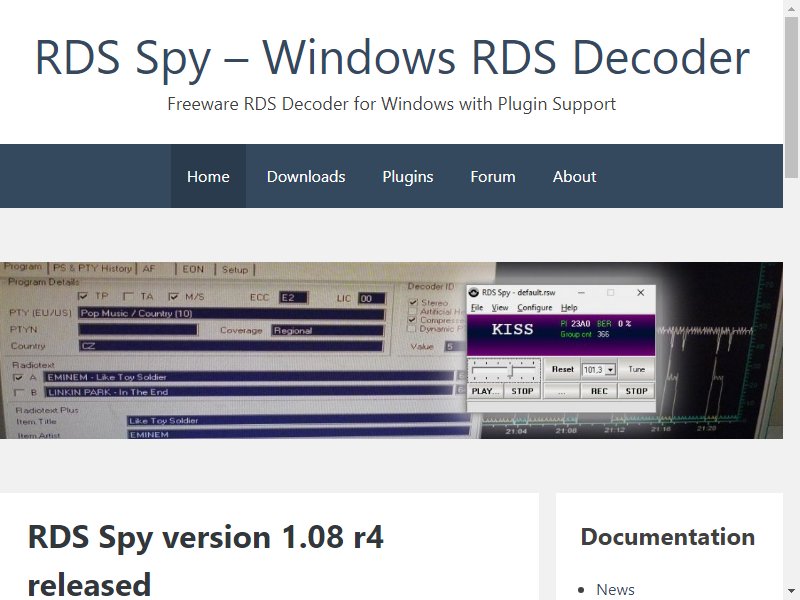Open the Plugins menu item

point(408,176)
